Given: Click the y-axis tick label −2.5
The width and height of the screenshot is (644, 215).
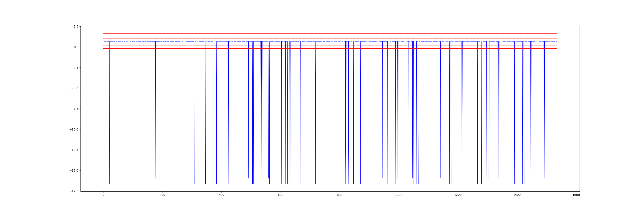Looking at the screenshot, I should click(75, 68).
